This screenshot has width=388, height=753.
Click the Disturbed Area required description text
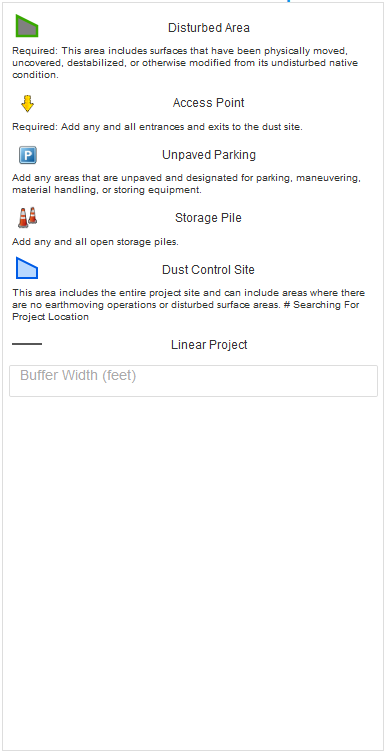pyautogui.click(x=185, y=63)
